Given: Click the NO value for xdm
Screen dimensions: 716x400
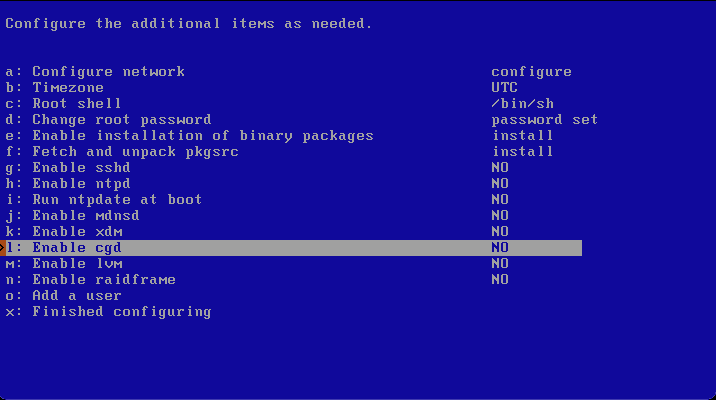Looking at the screenshot, I should pos(500,232).
